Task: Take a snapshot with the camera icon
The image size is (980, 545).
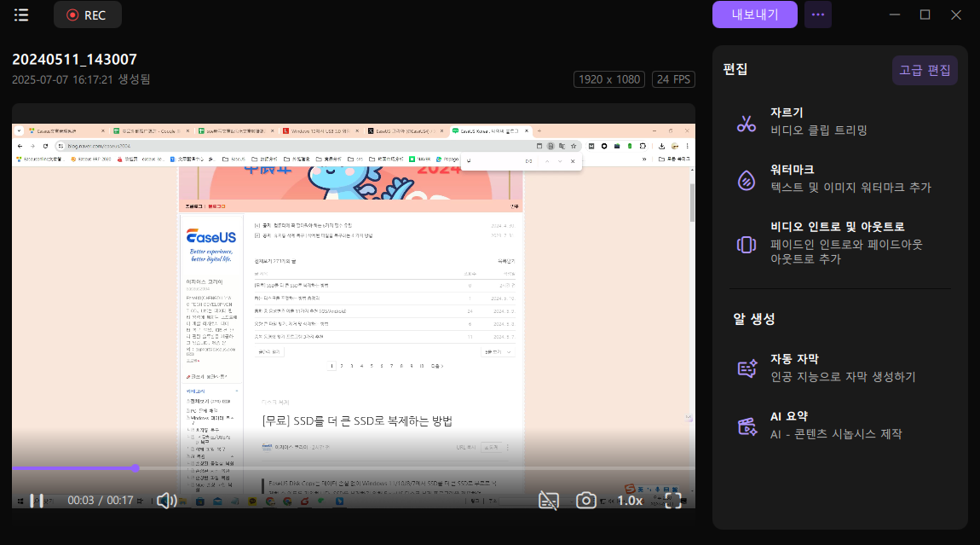Action: pos(585,500)
